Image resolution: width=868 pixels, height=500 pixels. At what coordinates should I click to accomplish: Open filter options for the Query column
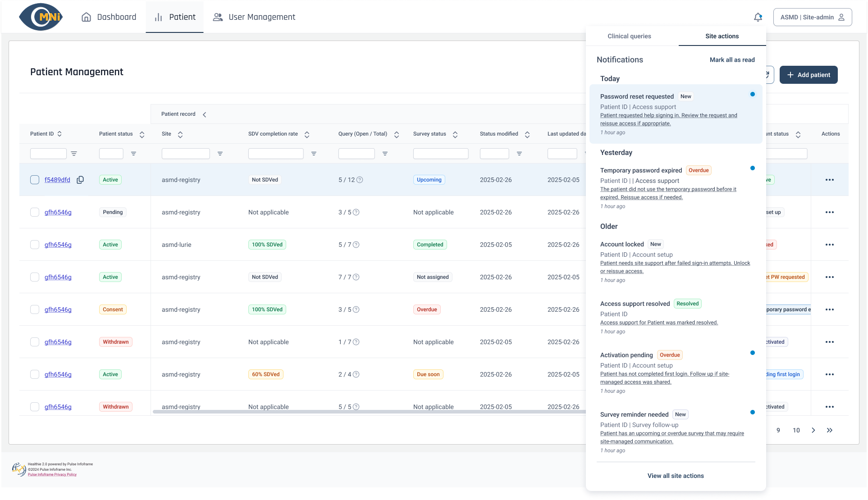click(385, 154)
